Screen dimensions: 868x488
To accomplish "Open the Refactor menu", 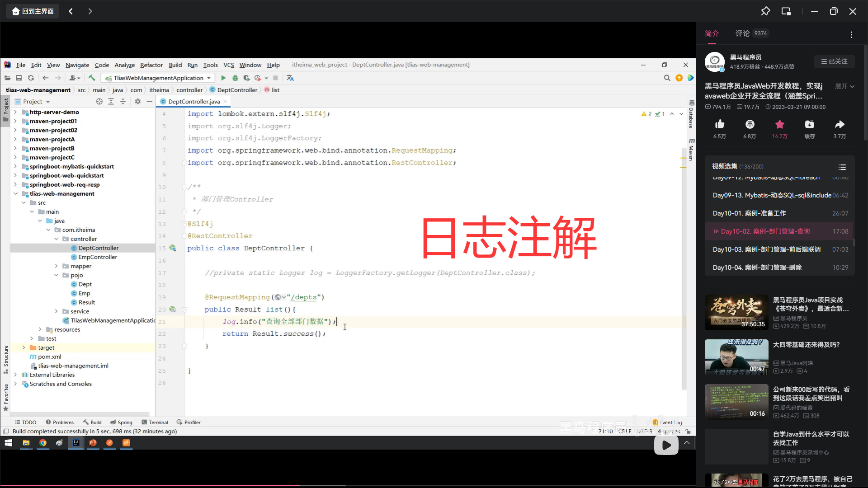I will click(151, 65).
